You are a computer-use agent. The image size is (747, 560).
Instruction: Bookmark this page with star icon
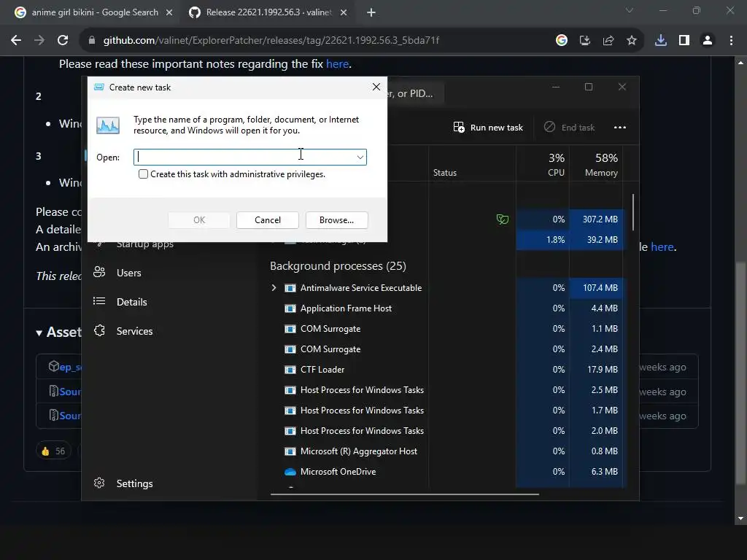click(x=632, y=41)
